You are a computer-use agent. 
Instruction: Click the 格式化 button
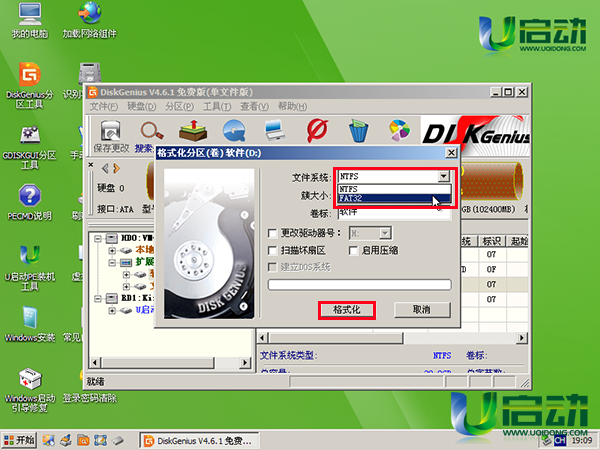347,310
